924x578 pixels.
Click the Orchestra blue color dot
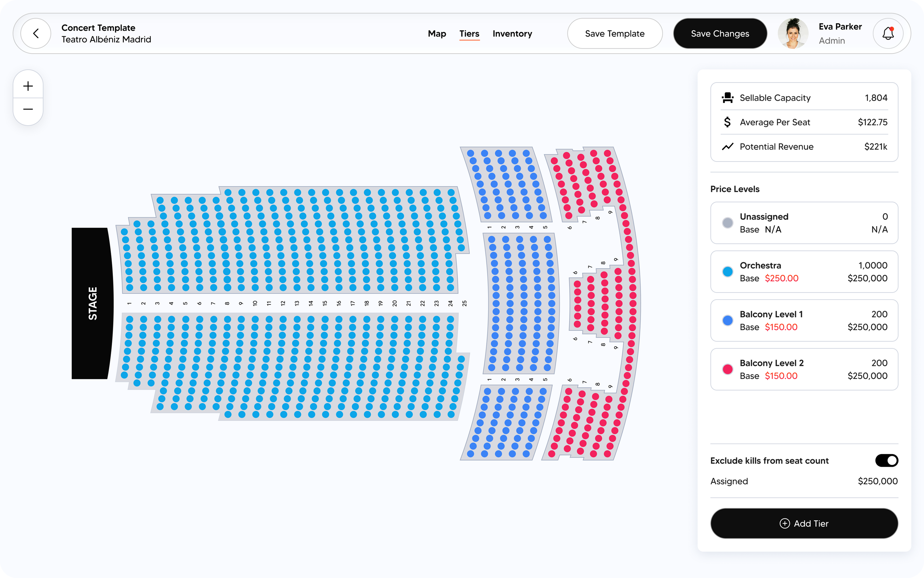coord(728,272)
